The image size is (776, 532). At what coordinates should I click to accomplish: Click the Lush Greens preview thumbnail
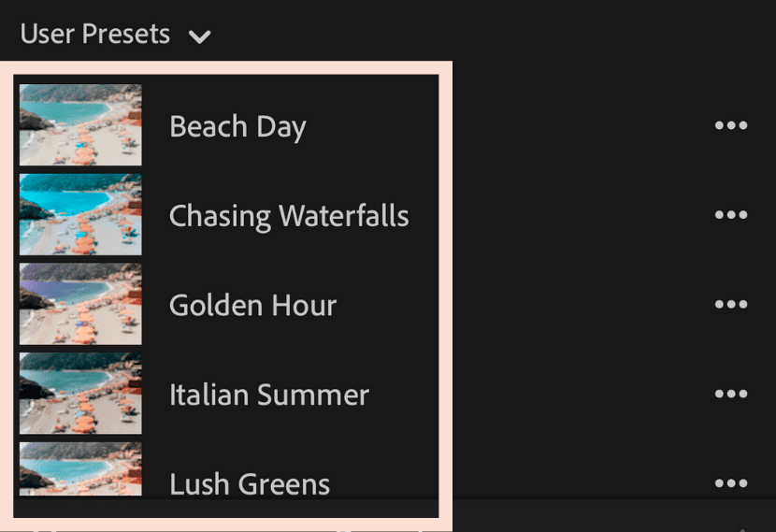(80, 469)
